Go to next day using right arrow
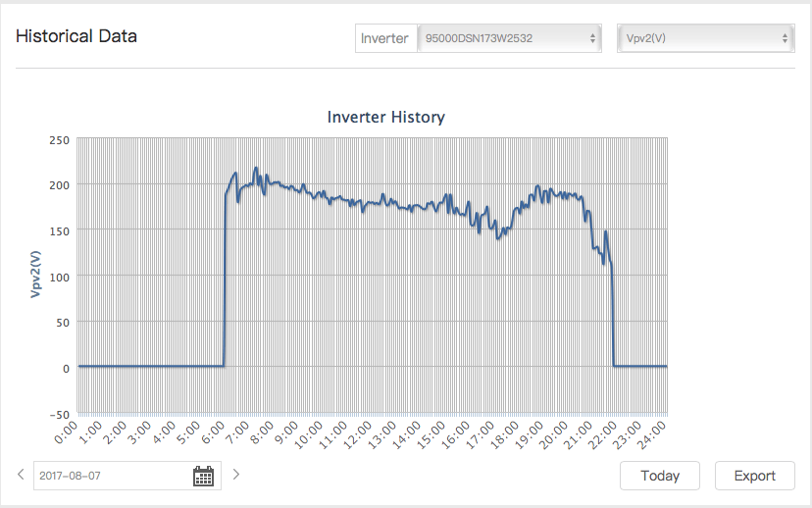 235,476
